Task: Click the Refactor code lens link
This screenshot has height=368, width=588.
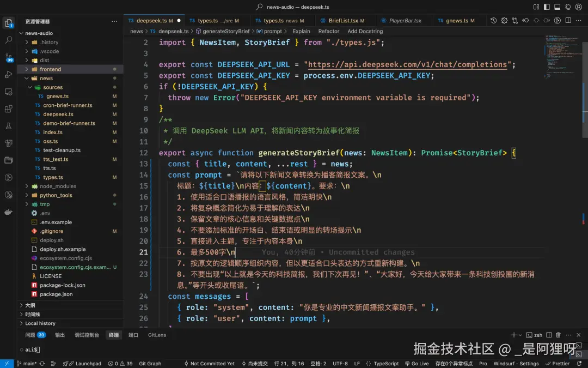Action: [x=328, y=31]
